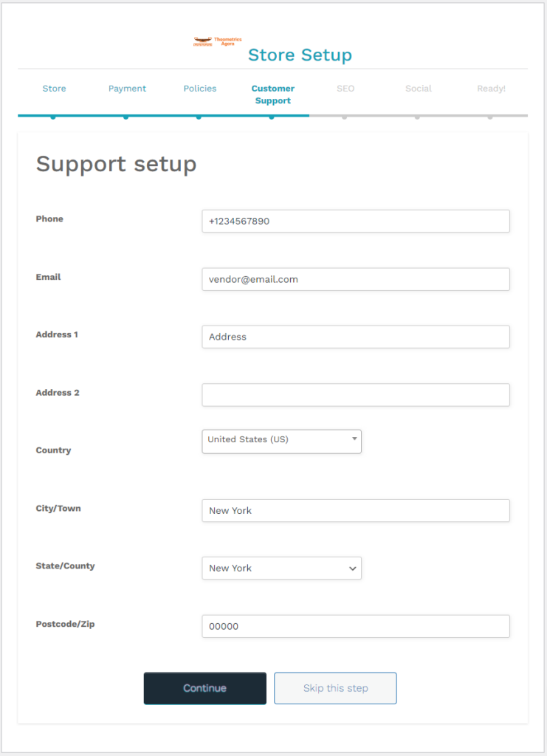Screen dimensions: 547x756
Task: Open the Social step tab
Action: [419, 89]
